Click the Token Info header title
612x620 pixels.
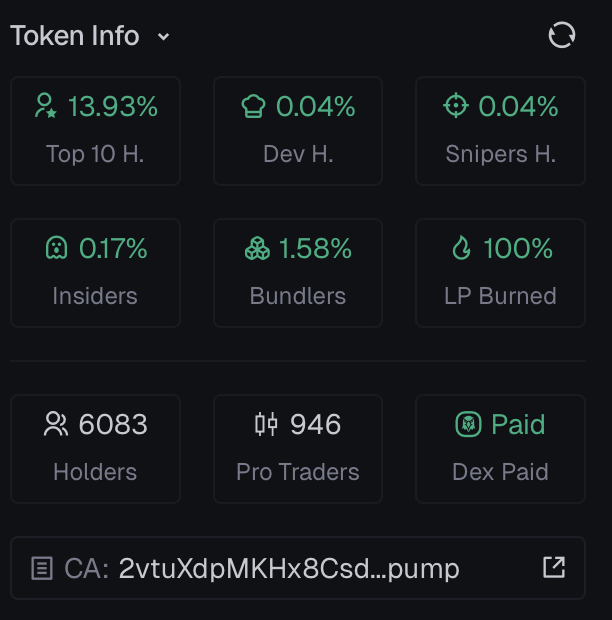75,36
